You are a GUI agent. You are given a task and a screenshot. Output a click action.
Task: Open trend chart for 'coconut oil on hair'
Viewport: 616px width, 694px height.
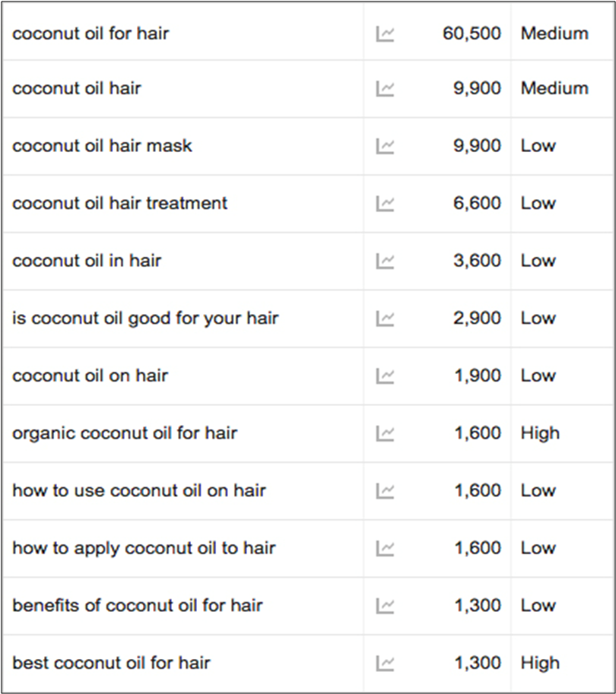click(x=386, y=376)
